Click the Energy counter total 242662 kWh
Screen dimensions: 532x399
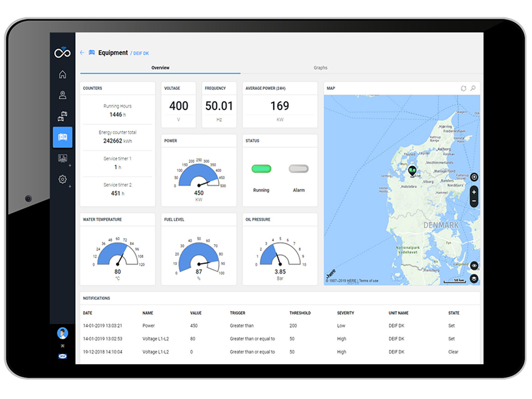(117, 141)
